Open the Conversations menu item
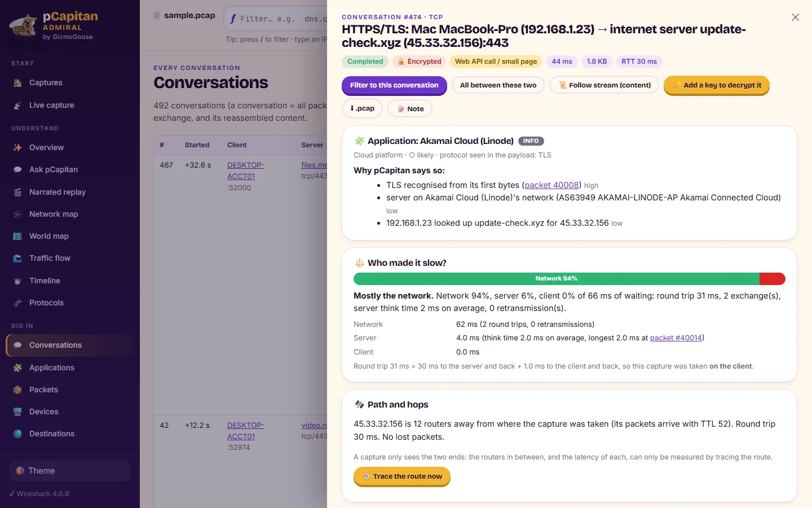Viewport: 812px width, 508px height. click(x=70, y=345)
